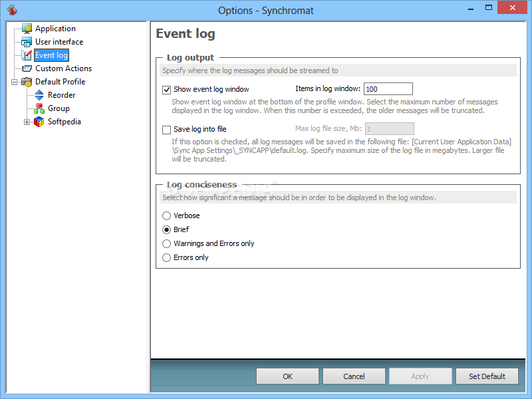The width and height of the screenshot is (532, 399).
Task: Select the Application tree item
Action: point(55,29)
